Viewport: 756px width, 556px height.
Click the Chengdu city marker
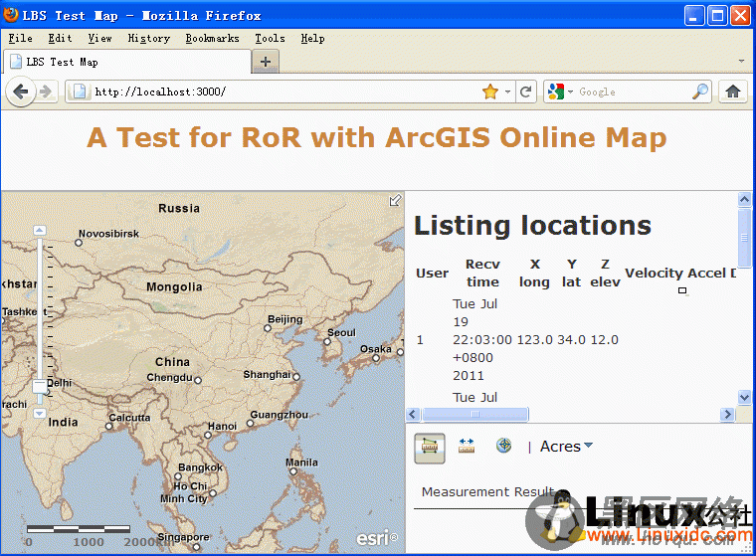pyautogui.click(x=198, y=380)
